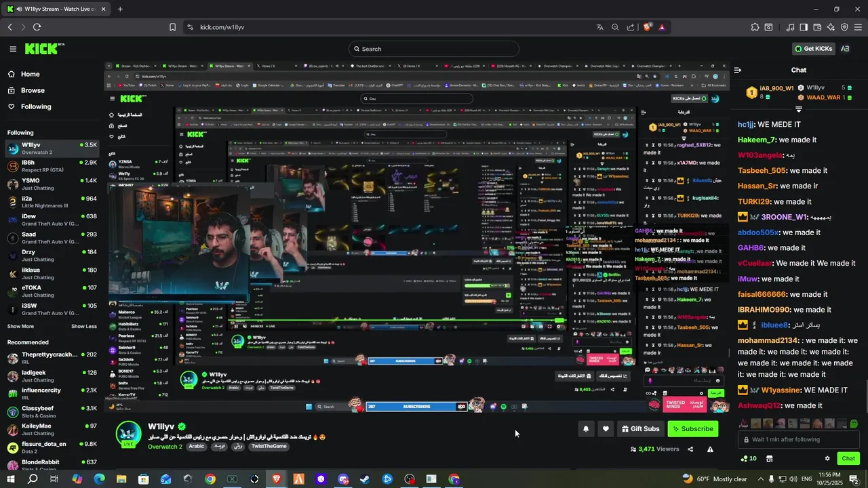Screen dimensions: 868x488
Task: Open fissure_dota_en recommended channel
Action: pyautogui.click(x=52, y=447)
